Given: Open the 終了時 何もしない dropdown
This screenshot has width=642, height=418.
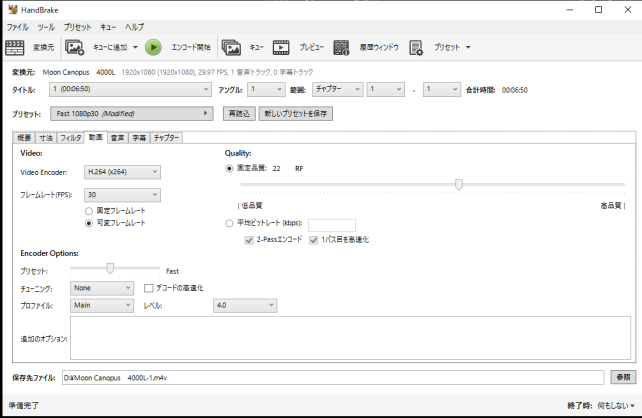Looking at the screenshot, I should pyautogui.click(x=616, y=405).
